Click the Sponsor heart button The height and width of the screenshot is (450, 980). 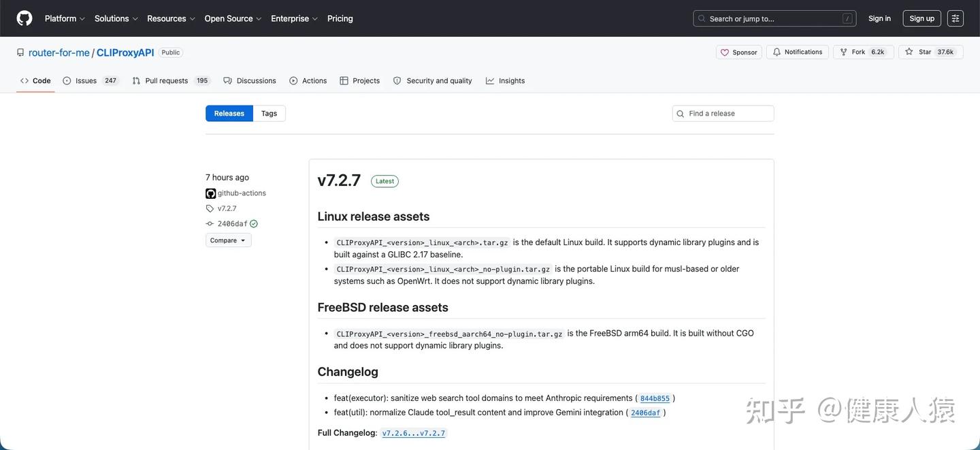click(x=739, y=52)
